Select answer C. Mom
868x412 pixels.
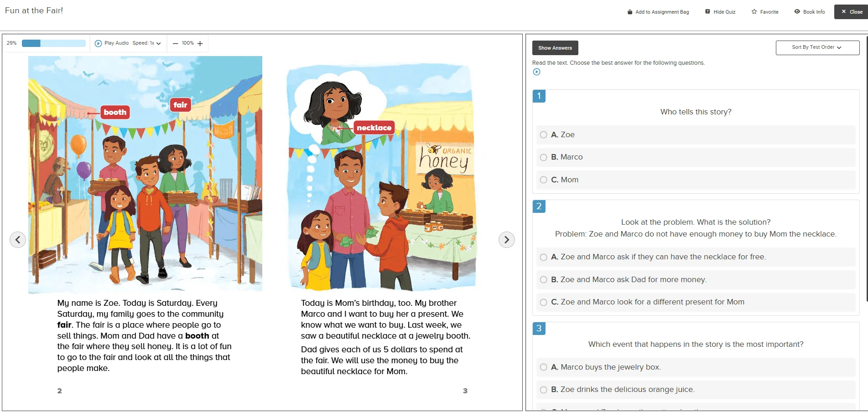click(x=696, y=180)
